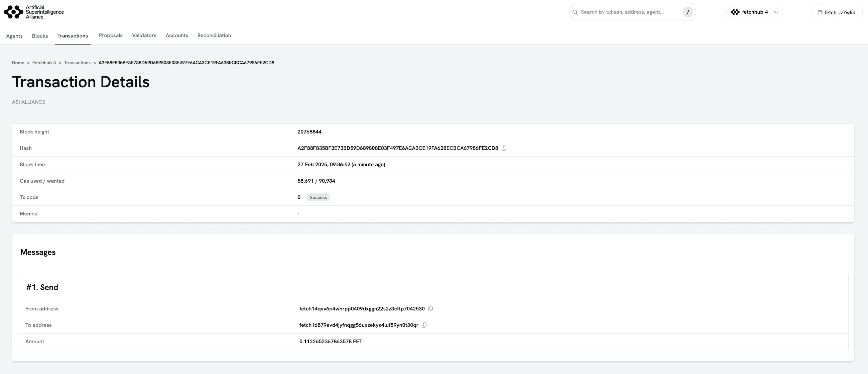Expand the fetchhub-4 network dropdown
868x374 pixels.
[x=776, y=12]
